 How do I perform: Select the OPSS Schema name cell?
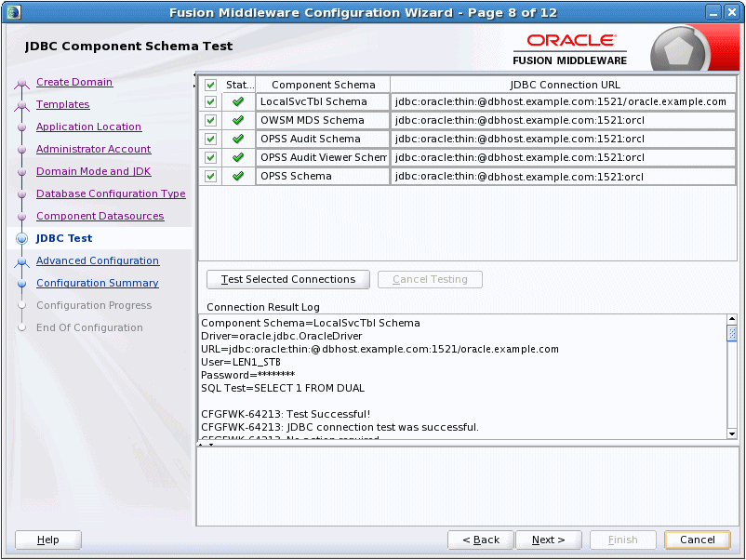coord(323,176)
